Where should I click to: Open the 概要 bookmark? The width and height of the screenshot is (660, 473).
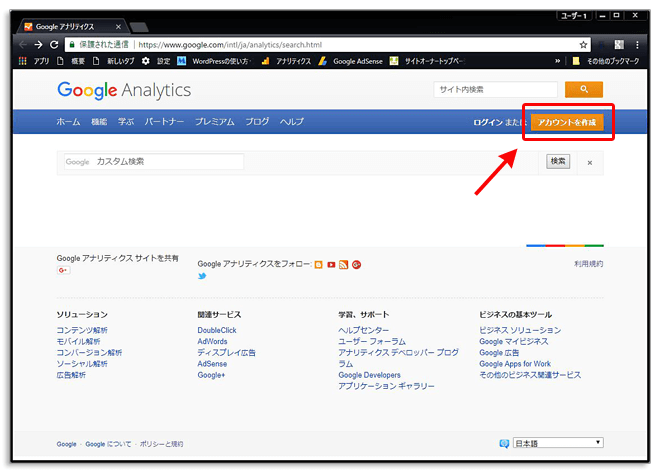[71, 61]
